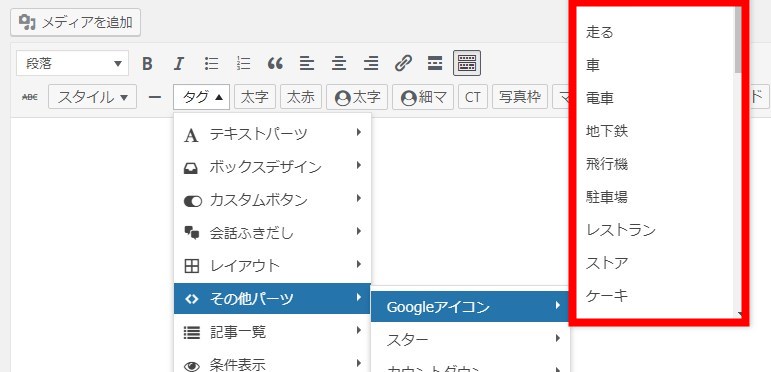Open the テキストパーツ submenu
This screenshot has height=372, width=771.
coord(272,134)
